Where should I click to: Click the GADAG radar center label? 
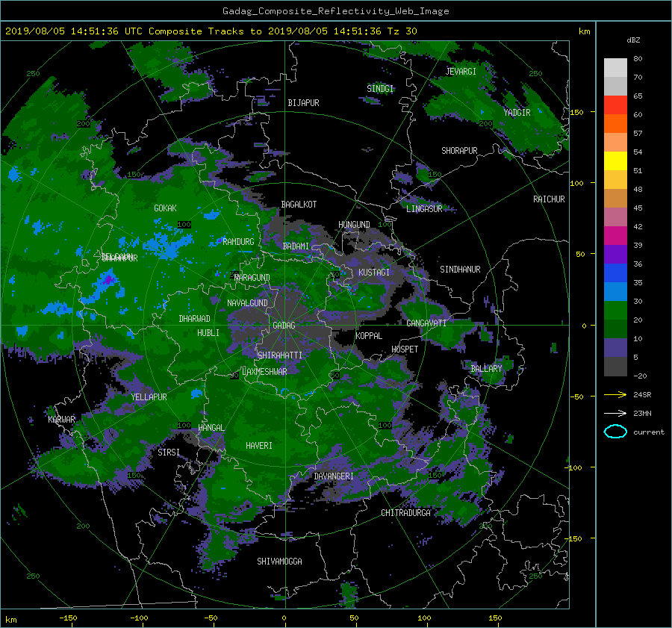284,326
